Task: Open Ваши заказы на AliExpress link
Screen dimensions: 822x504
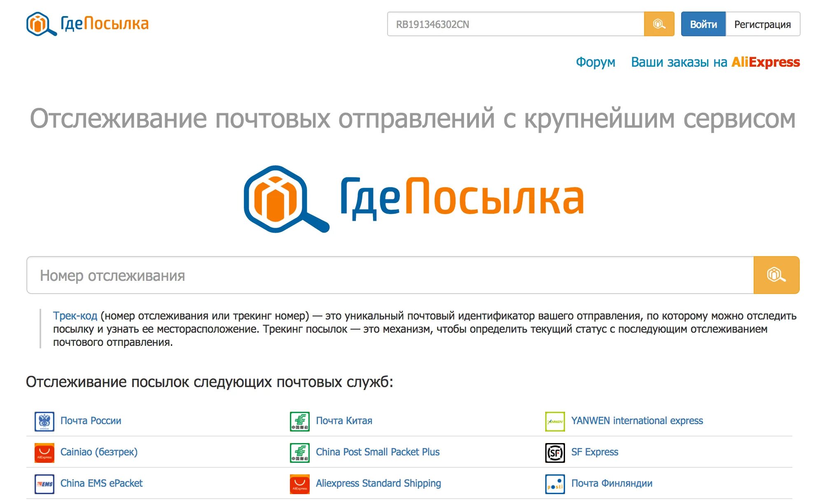Action: click(715, 62)
